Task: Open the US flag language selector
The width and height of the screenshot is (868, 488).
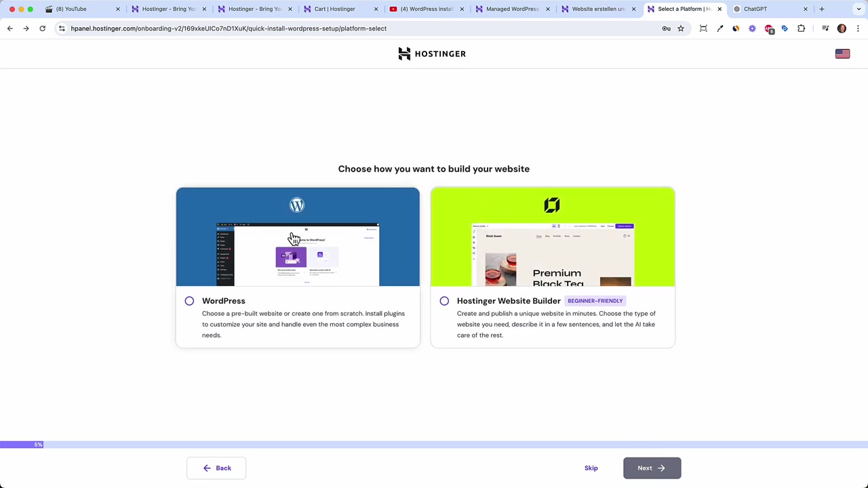Action: pyautogui.click(x=842, y=54)
